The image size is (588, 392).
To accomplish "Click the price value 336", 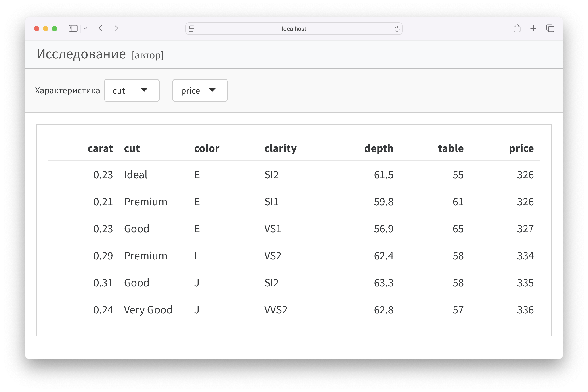I will [525, 310].
